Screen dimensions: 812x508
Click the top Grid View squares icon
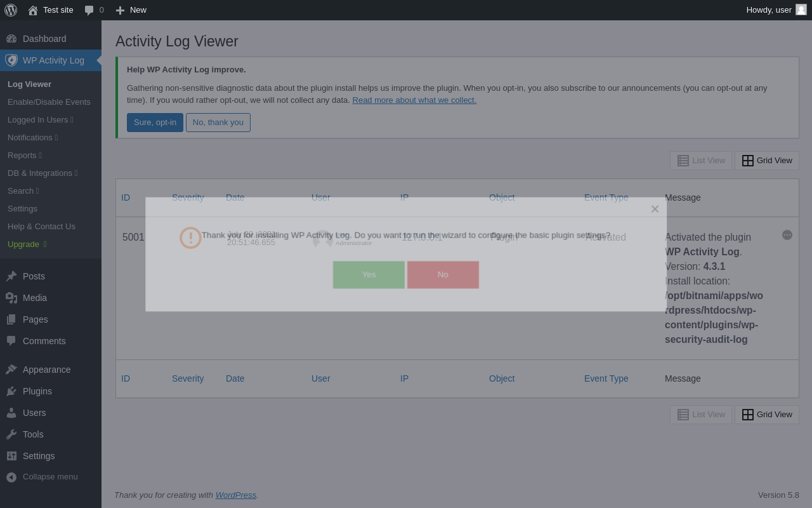coord(748,161)
